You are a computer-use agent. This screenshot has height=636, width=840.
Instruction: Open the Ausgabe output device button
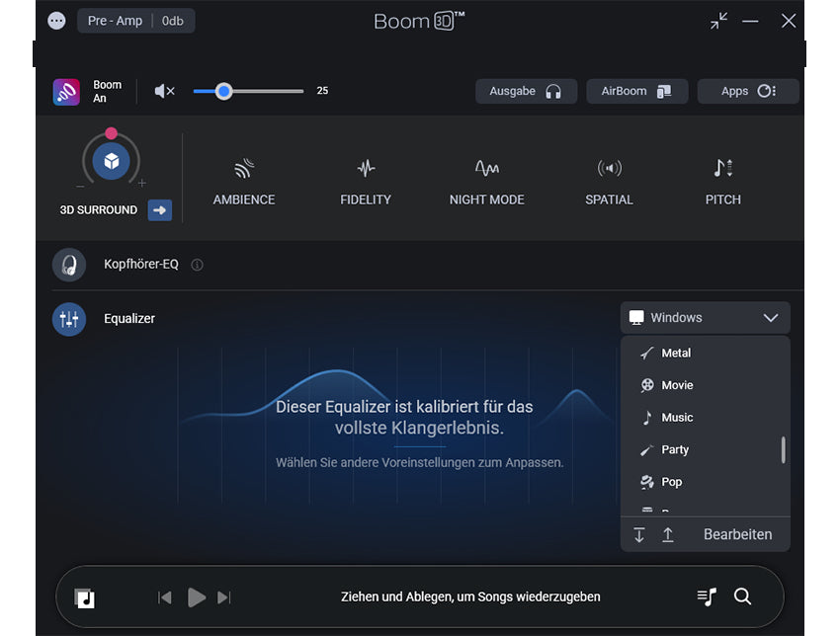526,91
